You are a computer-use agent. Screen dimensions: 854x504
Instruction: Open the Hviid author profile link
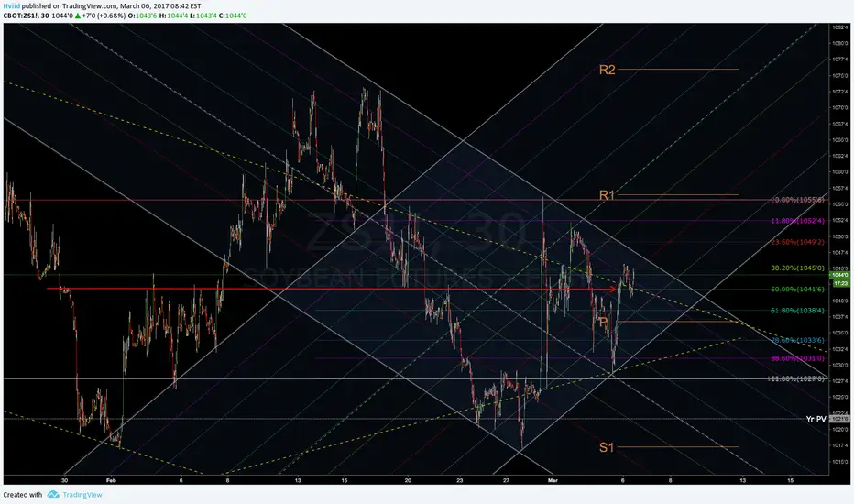coord(11,6)
